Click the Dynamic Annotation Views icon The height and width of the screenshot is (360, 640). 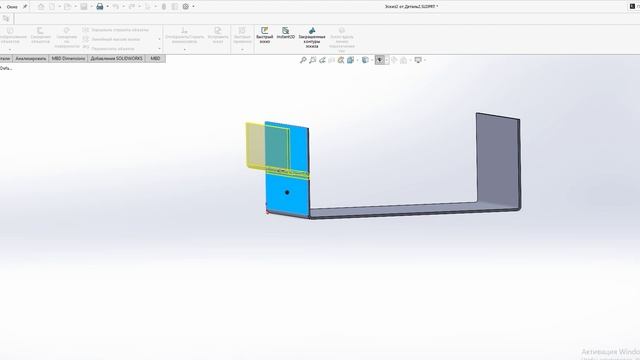341,60
